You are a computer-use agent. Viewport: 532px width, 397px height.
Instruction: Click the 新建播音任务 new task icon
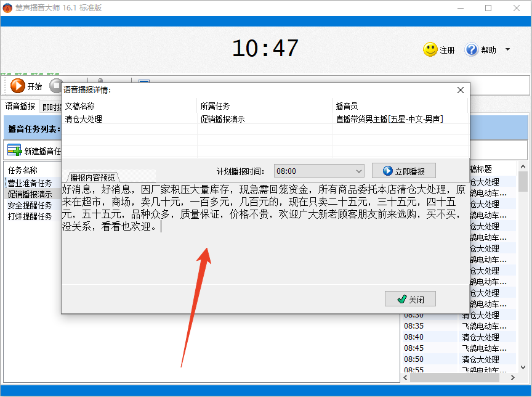pyautogui.click(x=14, y=150)
